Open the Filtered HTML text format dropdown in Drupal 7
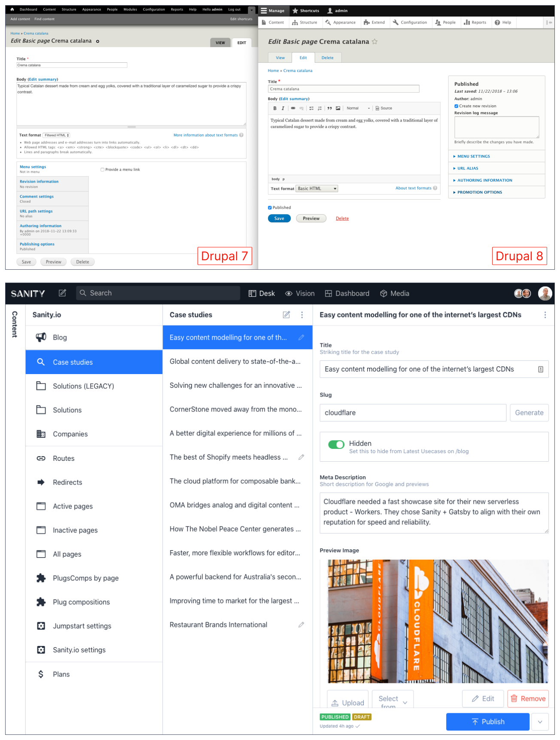The width and height of the screenshot is (560, 740). [56, 135]
